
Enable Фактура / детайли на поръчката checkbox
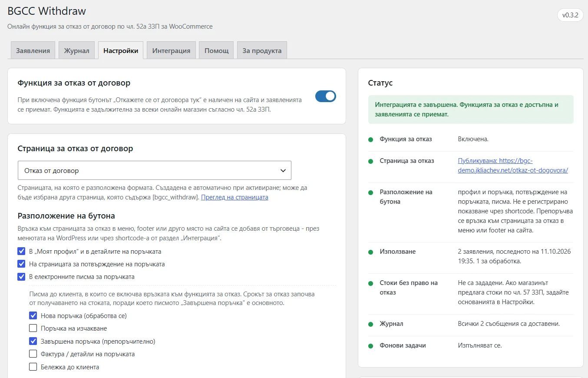(x=33, y=354)
